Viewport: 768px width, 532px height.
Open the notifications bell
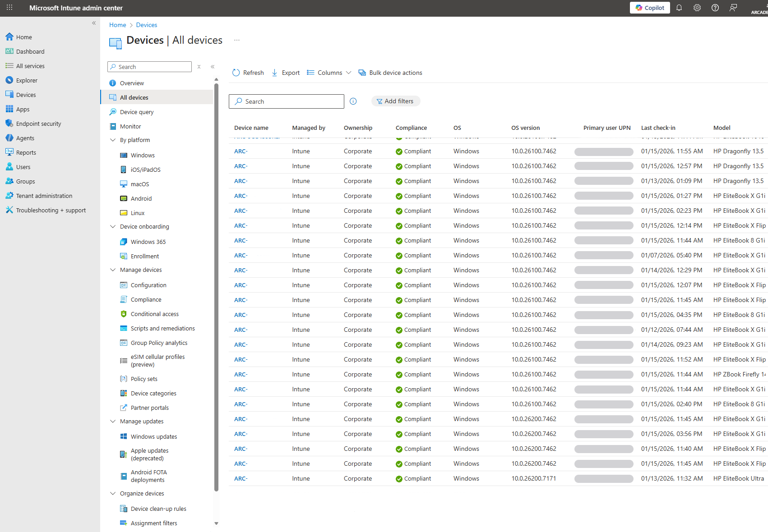(679, 8)
